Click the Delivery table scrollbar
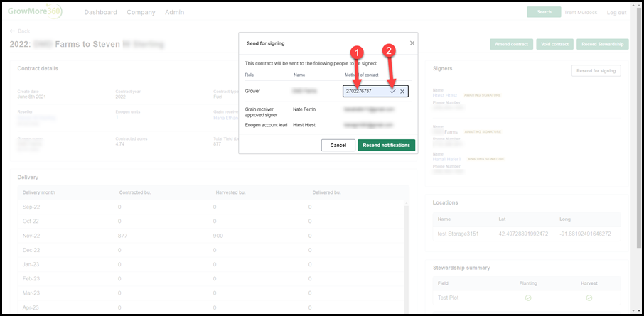644x316 pixels. click(x=407, y=254)
